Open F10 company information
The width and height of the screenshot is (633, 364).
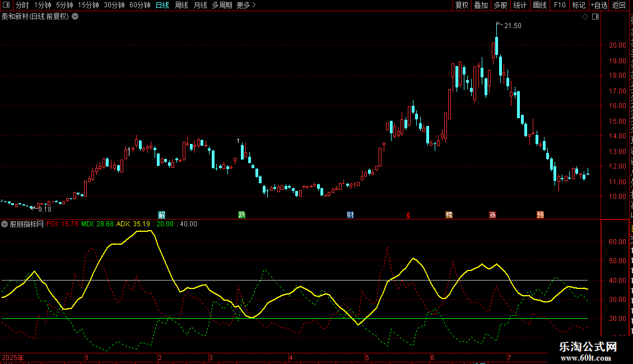[x=560, y=5]
